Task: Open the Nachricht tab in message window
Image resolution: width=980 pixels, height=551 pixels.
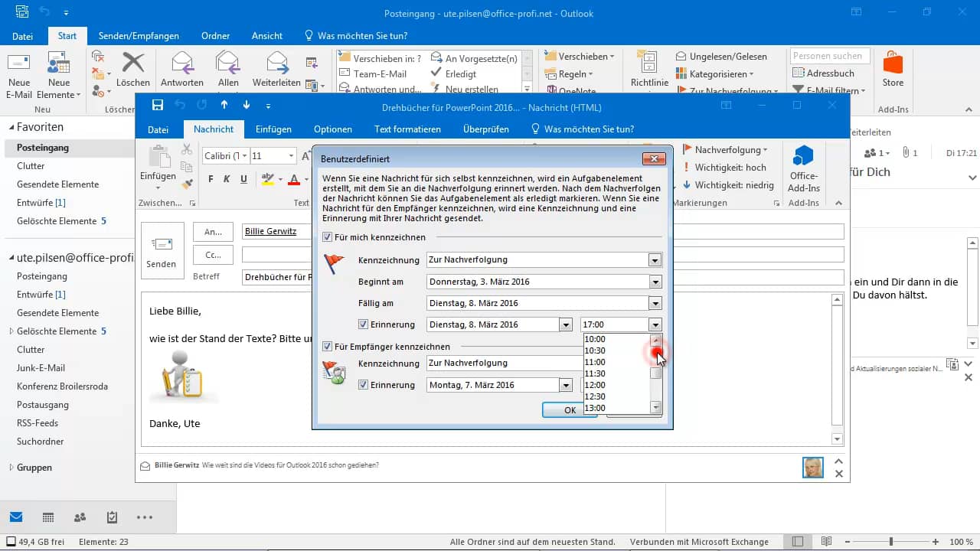Action: (214, 129)
